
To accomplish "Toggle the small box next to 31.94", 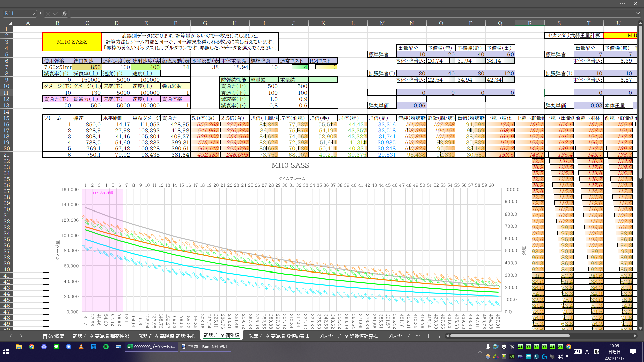I will click(480, 61).
